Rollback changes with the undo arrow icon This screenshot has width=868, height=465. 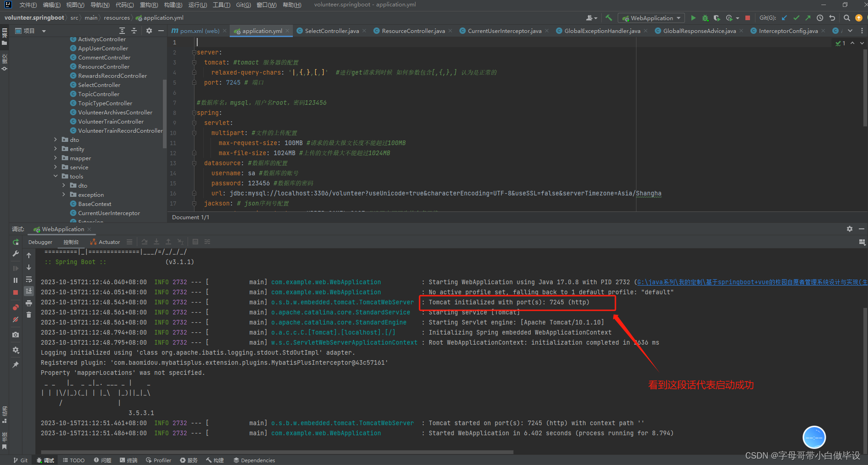pyautogui.click(x=832, y=18)
